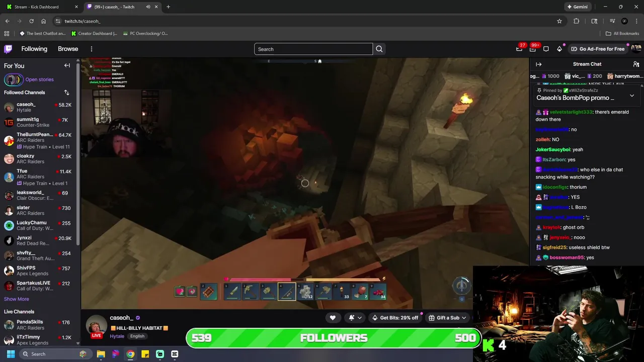Click the search magnifier button

[x=379, y=49]
